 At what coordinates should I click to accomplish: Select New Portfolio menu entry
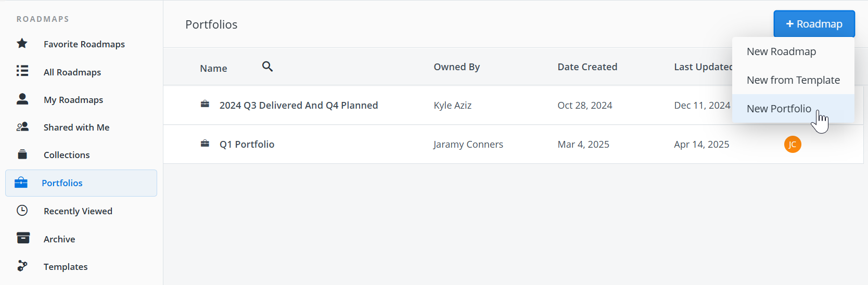click(x=778, y=109)
